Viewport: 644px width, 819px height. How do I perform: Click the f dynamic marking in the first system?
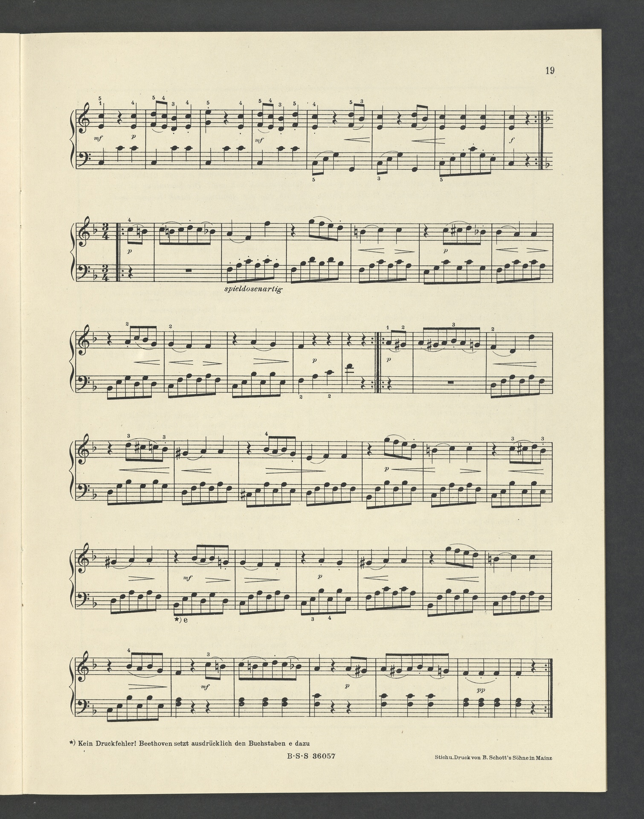click(511, 140)
